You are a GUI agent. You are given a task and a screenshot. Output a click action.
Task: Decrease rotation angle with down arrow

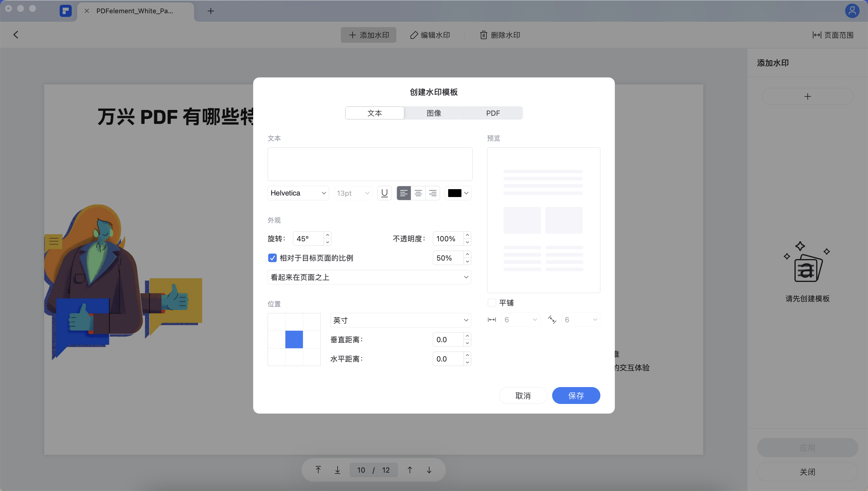pos(327,242)
